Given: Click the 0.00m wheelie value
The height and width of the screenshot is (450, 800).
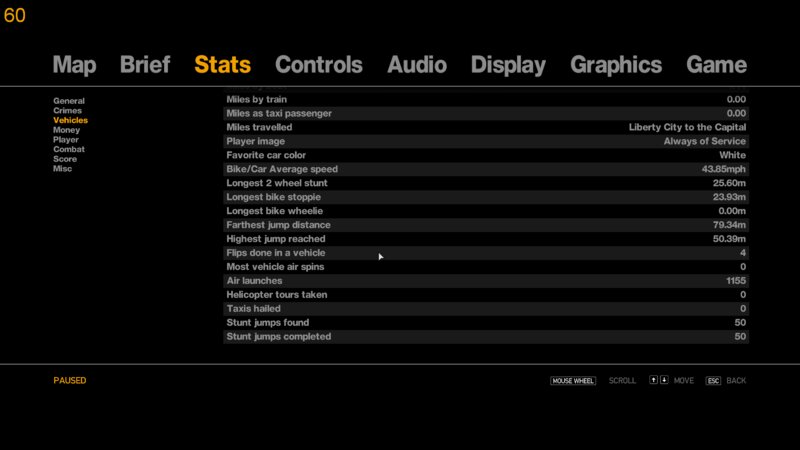Looking at the screenshot, I should pyautogui.click(x=732, y=211).
